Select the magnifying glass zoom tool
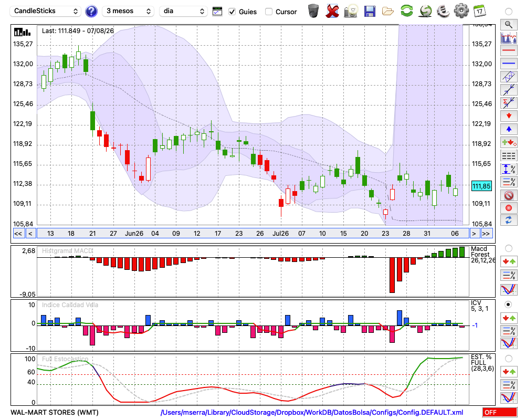525x420 pixels. 509,25
